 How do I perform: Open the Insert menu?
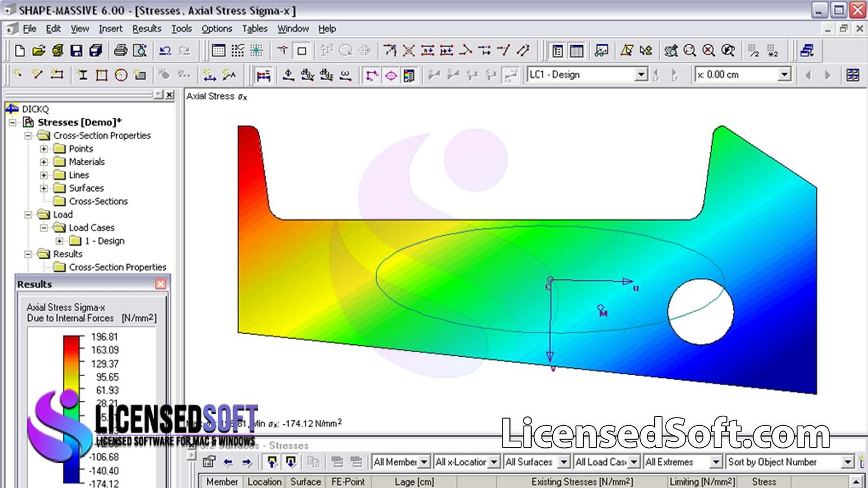(111, 29)
